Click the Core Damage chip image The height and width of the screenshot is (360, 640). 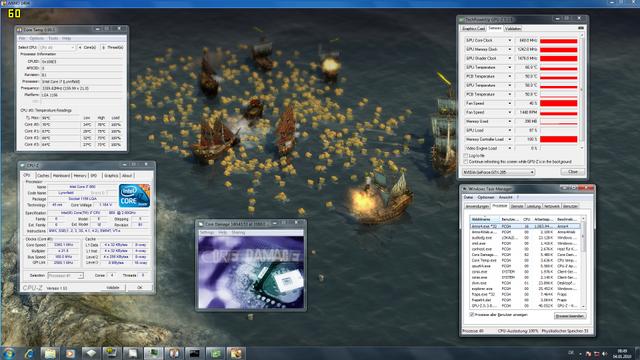pyautogui.click(x=251, y=272)
